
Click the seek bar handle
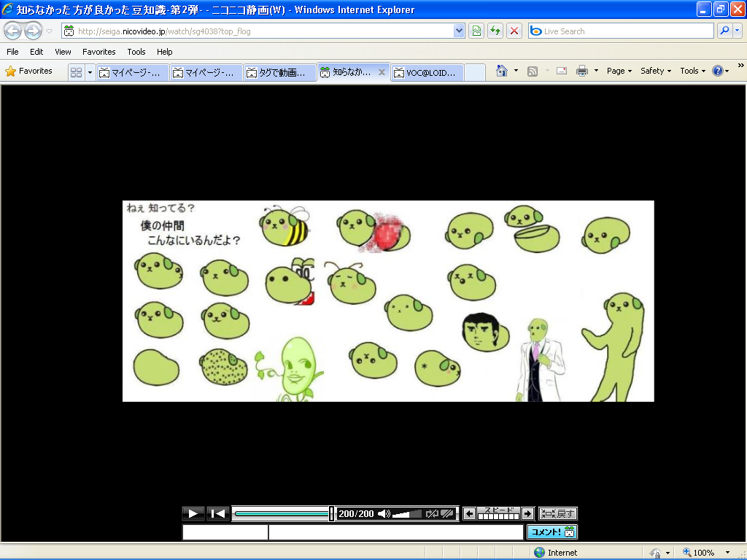point(332,514)
